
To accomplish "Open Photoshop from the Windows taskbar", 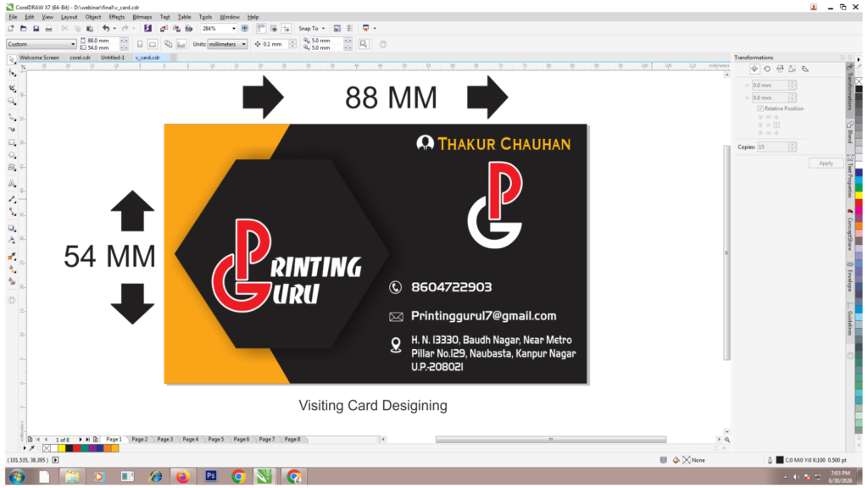I will tap(211, 476).
